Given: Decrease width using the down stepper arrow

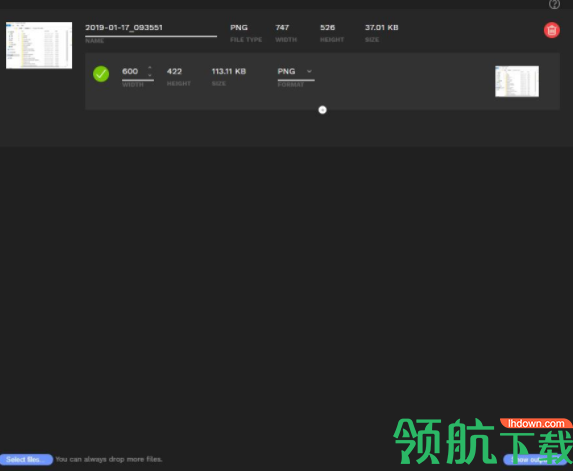Looking at the screenshot, I should click(149, 75).
